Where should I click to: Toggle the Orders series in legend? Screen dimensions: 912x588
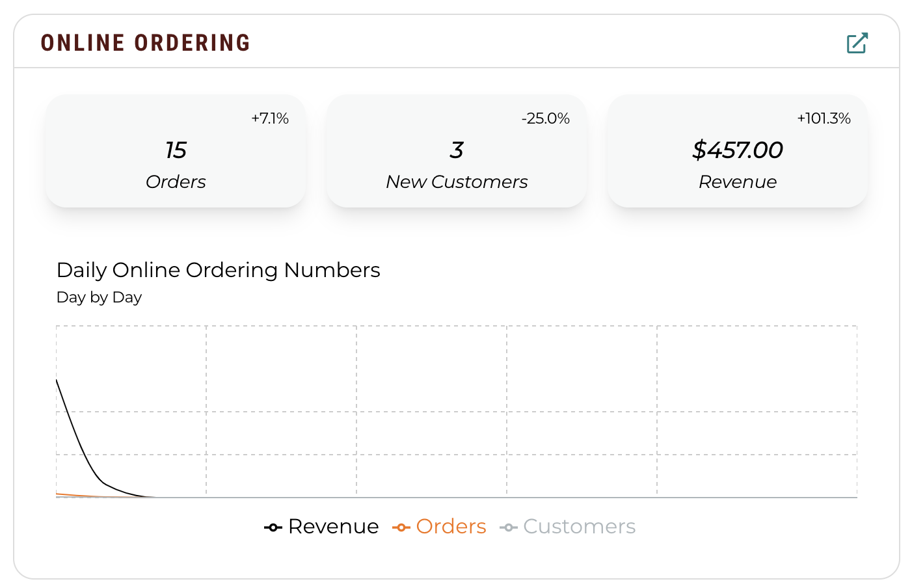click(439, 526)
